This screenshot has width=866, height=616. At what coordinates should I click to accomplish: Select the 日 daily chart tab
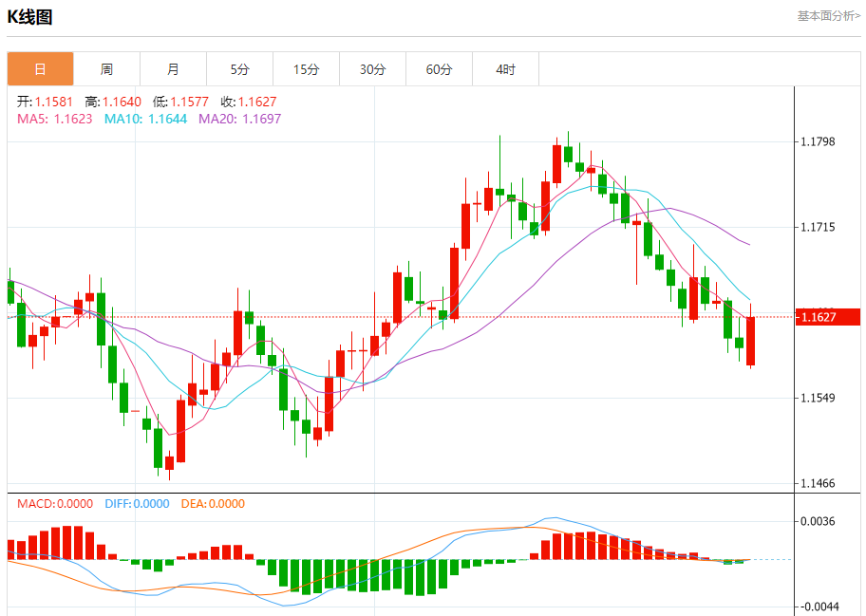coord(40,69)
